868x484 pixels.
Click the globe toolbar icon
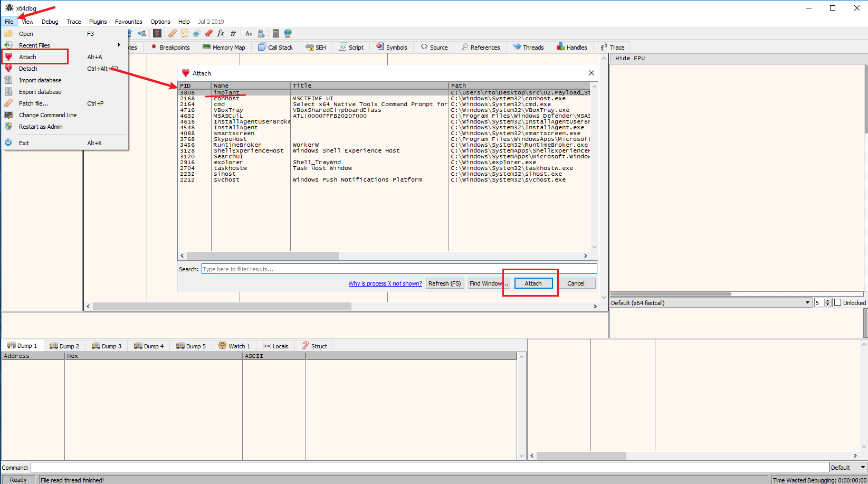[x=288, y=33]
